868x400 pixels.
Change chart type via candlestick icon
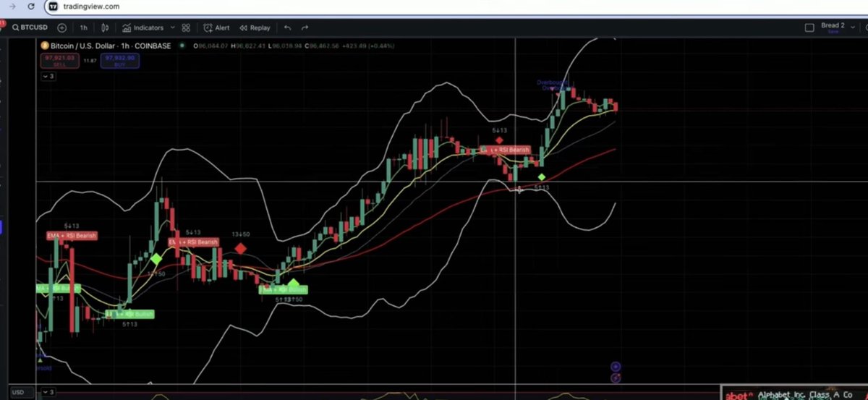click(106, 27)
